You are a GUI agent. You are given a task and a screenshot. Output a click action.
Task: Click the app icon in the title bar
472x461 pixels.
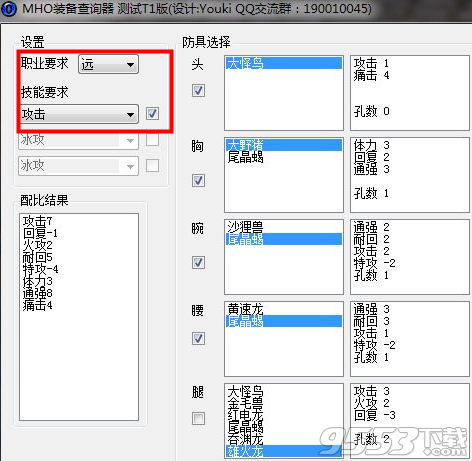click(8, 9)
